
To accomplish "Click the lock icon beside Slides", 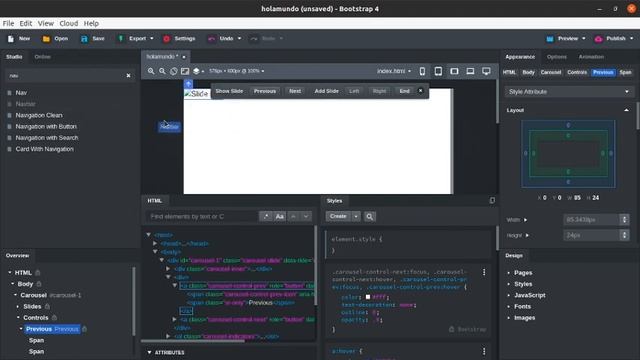I will pos(47,306).
